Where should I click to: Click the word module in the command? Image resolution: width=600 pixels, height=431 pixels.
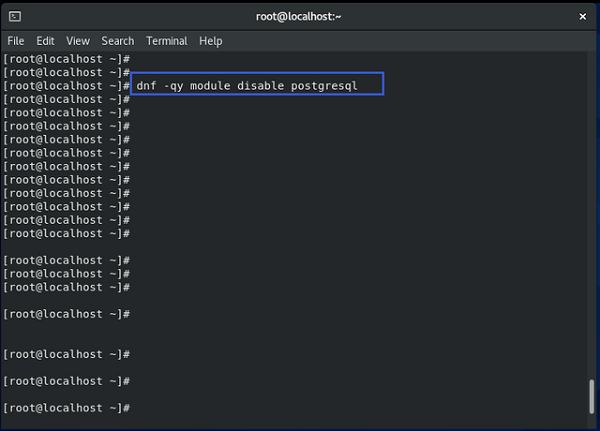tap(210, 85)
